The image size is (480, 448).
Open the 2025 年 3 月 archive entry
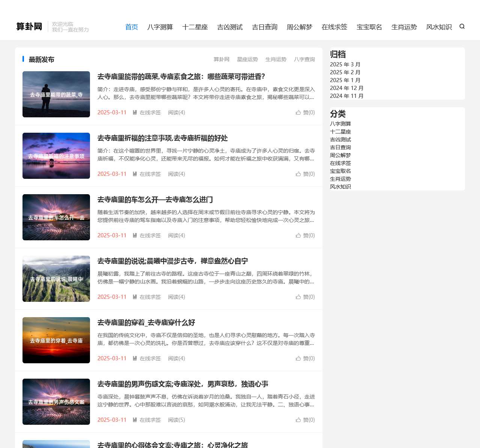pos(345,64)
